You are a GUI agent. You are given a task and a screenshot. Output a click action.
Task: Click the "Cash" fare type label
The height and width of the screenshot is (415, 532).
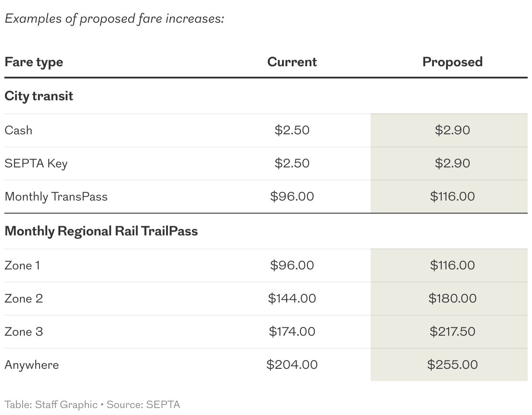18,130
